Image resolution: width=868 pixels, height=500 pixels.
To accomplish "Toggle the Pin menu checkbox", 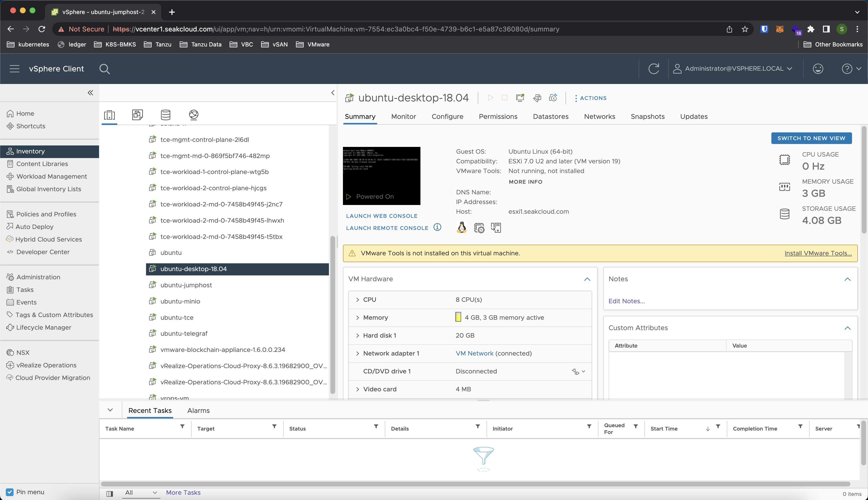I will [x=10, y=492].
